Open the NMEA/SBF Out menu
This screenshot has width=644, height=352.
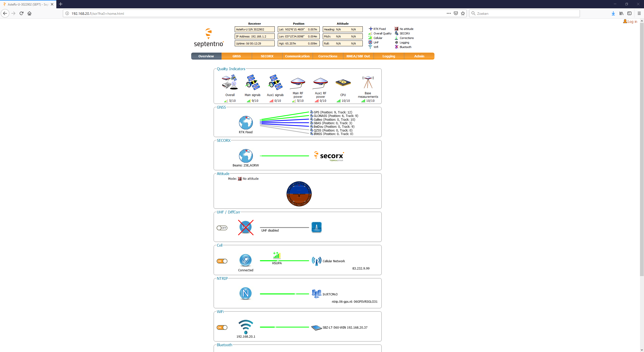click(x=358, y=56)
